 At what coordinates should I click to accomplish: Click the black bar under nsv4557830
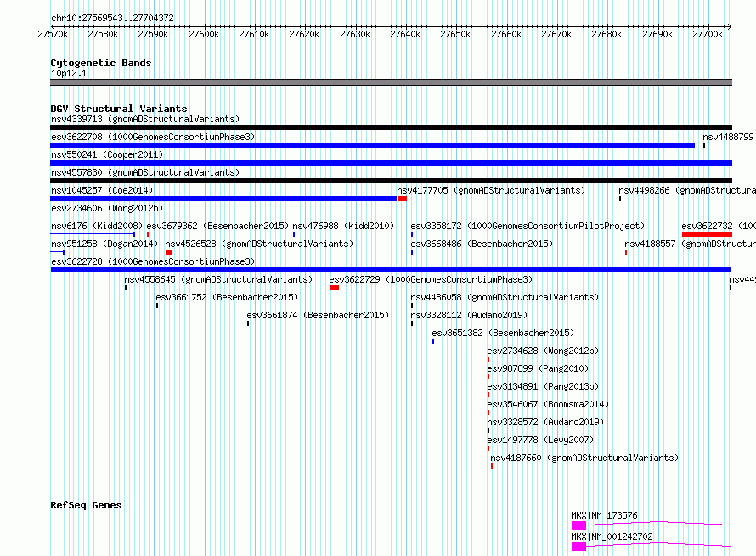(391, 181)
